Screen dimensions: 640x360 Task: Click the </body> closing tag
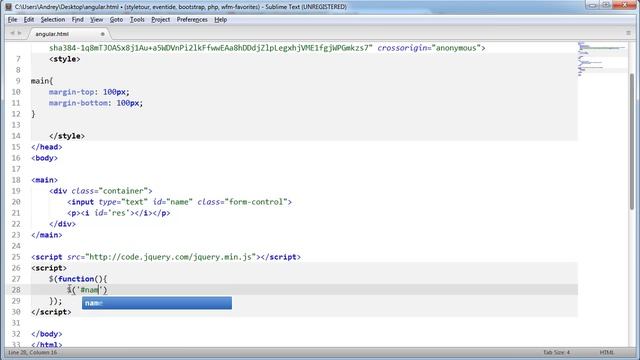click(47, 334)
